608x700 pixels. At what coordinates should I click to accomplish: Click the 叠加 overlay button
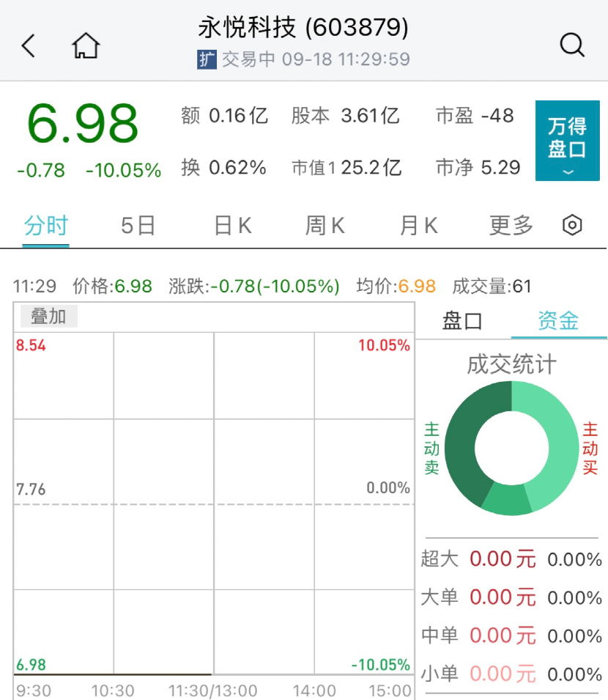48,316
